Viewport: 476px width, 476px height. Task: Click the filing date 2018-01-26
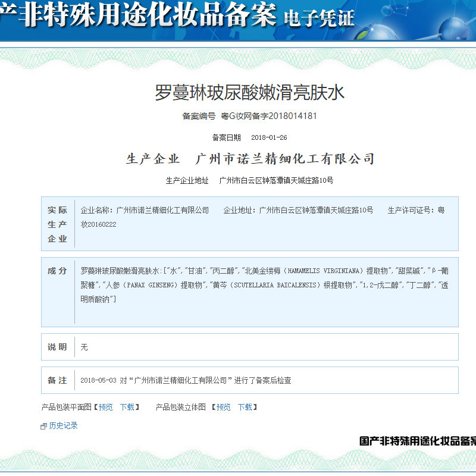point(269,137)
